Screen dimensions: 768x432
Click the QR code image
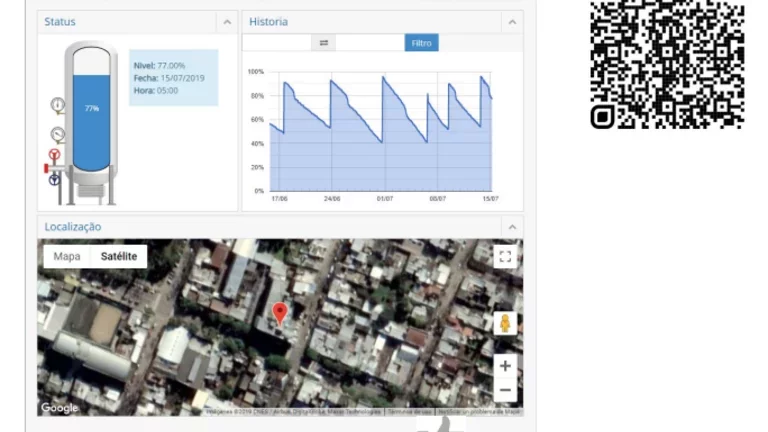coord(667,62)
